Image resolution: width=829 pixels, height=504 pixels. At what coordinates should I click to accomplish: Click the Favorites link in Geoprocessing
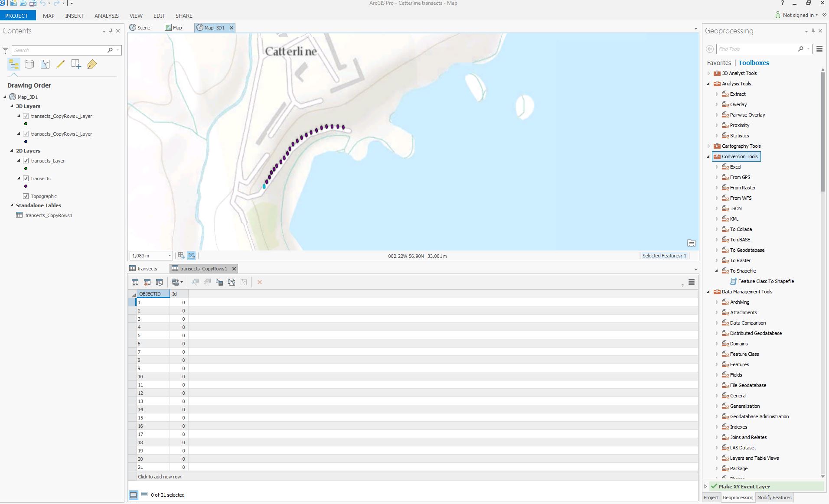point(719,63)
